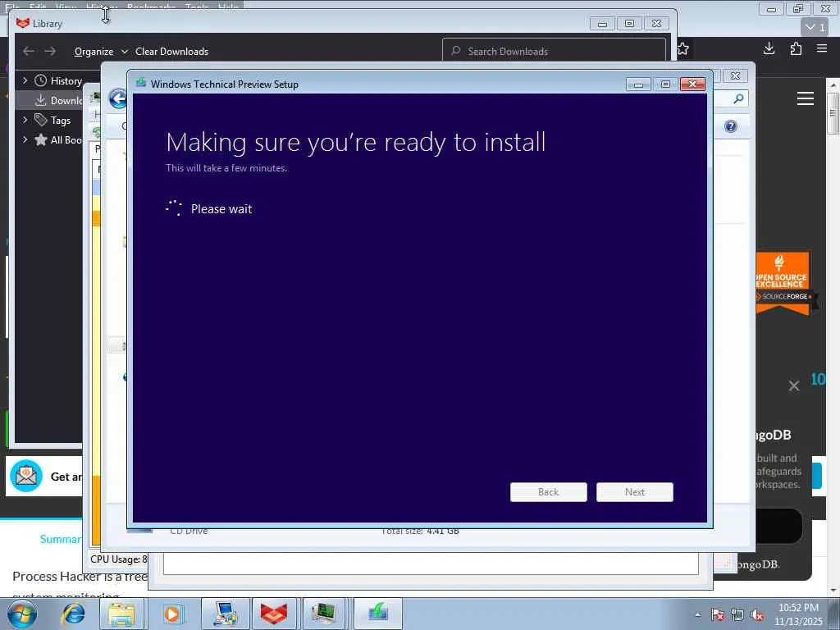Image resolution: width=840 pixels, height=630 pixels.
Task: Open Windows Media Player from the taskbar
Action: click(x=172, y=614)
